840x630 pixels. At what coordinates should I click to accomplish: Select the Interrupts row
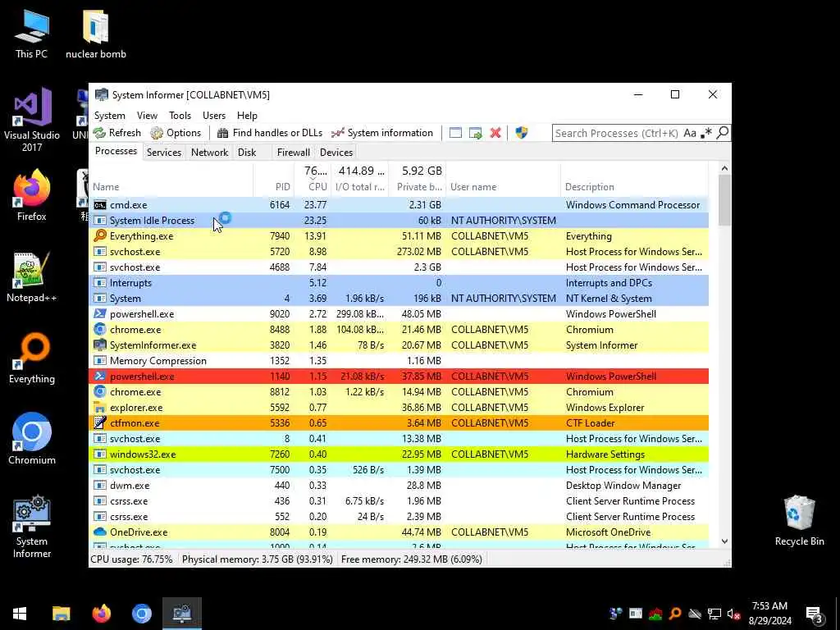pyautogui.click(x=399, y=283)
